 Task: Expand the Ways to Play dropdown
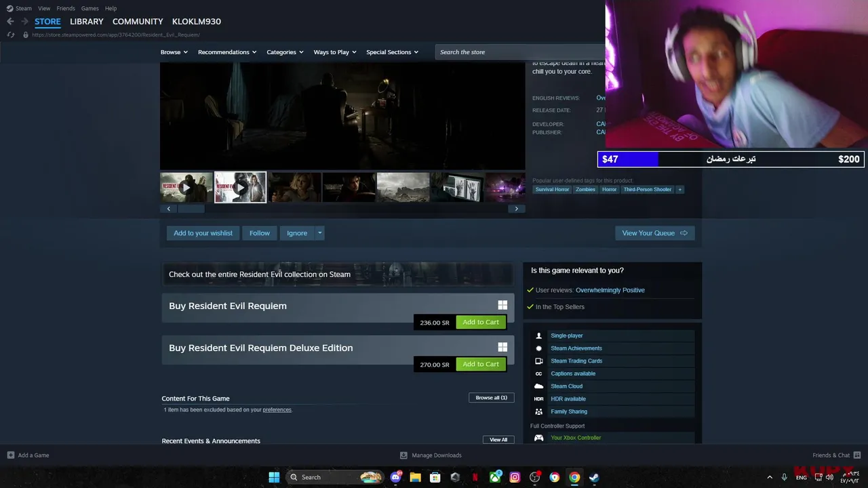335,52
